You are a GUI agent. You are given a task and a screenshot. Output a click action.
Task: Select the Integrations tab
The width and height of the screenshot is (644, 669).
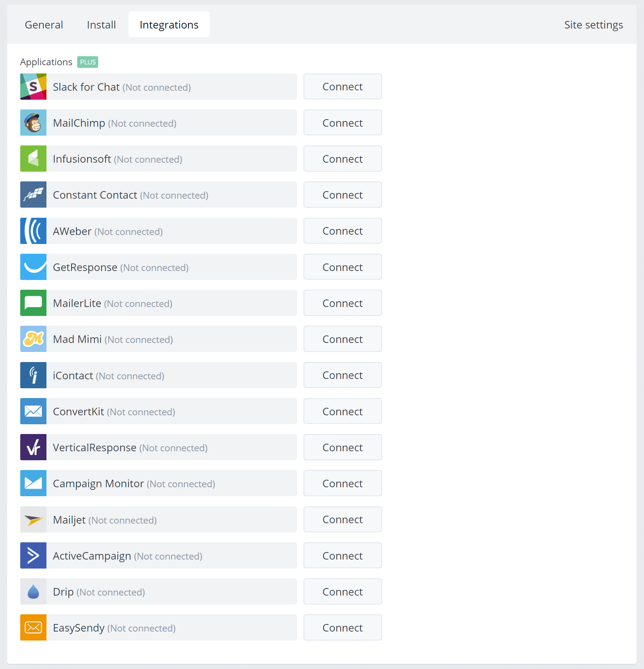point(169,25)
